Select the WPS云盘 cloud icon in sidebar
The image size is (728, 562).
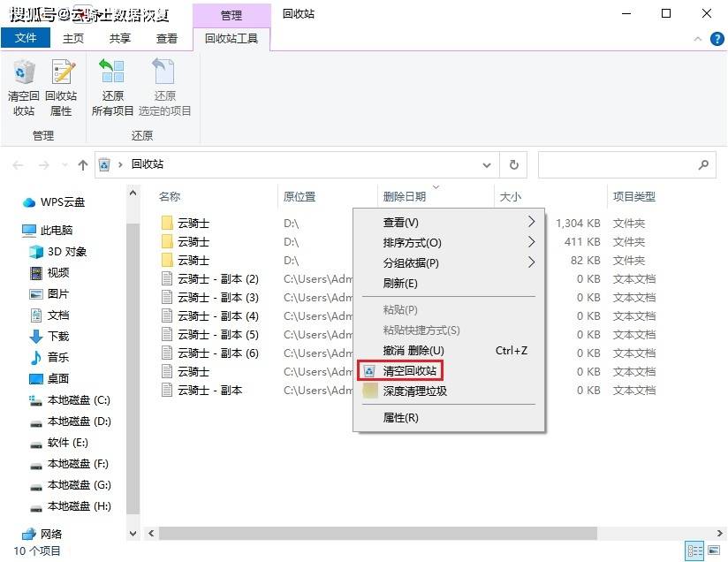(x=29, y=202)
